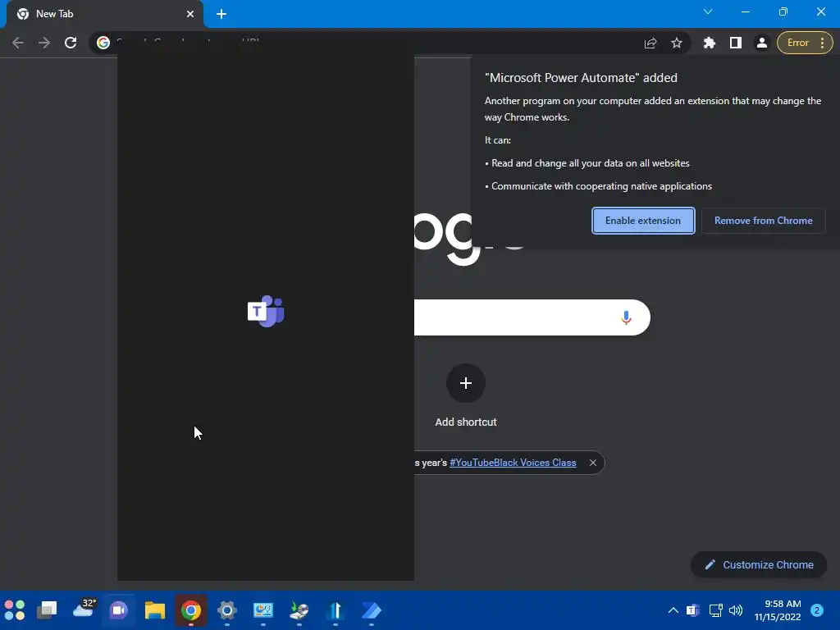Open the Windows Start widgets icon
Image resolution: width=840 pixels, height=630 pixels.
click(15, 610)
